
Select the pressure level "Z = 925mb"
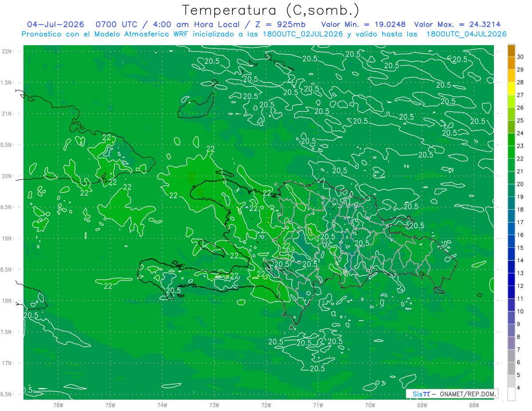pos(280,24)
